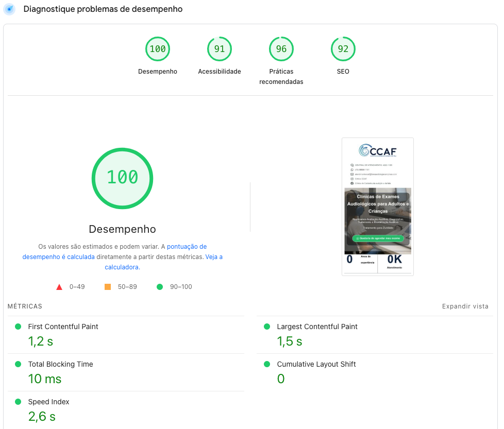The height and width of the screenshot is (429, 504).
Task: Click the green dot beside Largest Contentful Paint
Action: click(267, 327)
